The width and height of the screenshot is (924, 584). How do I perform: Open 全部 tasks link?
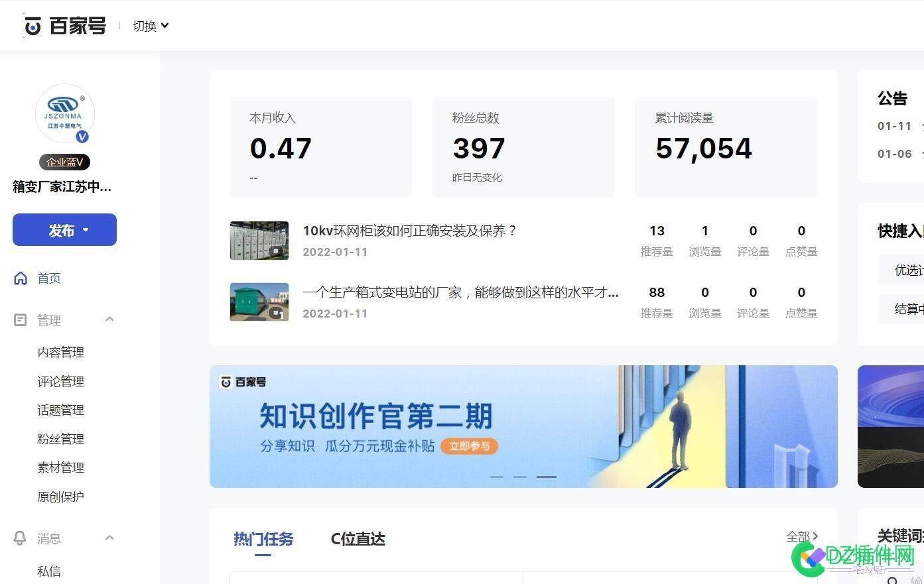[x=802, y=536]
